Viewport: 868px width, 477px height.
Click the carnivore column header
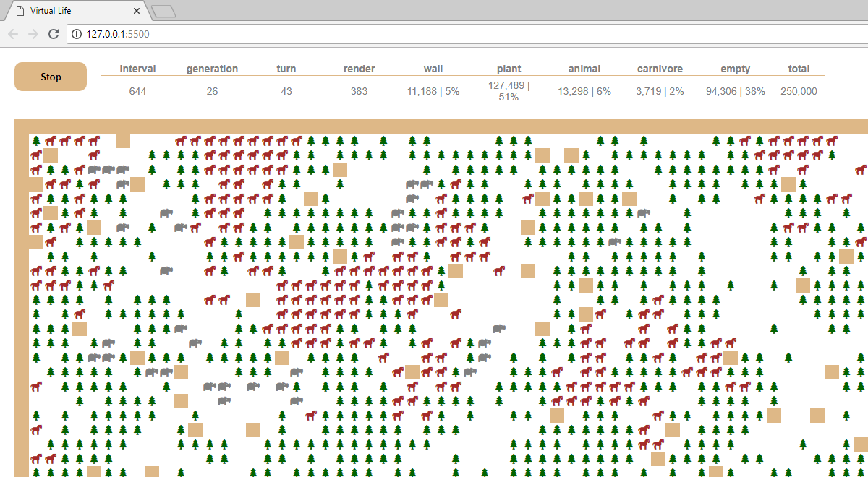660,69
